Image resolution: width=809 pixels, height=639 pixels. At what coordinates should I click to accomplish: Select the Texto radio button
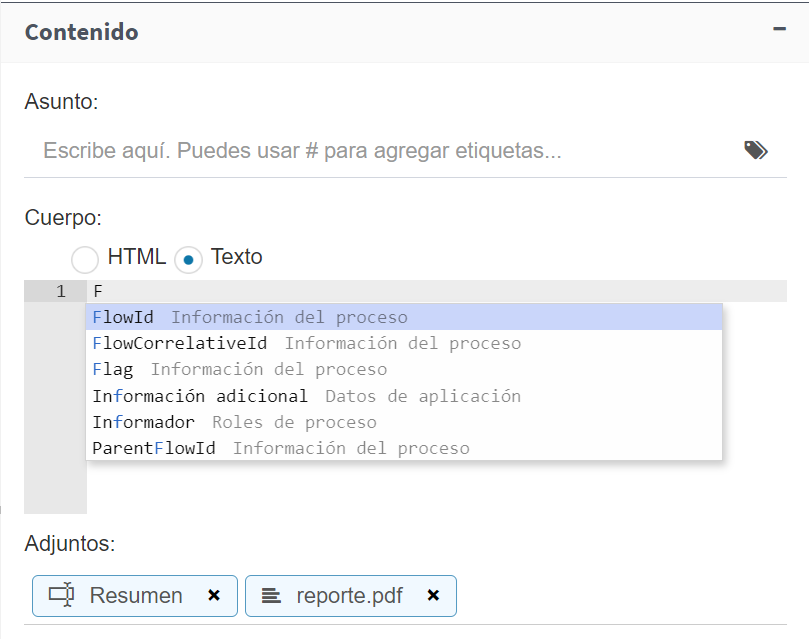188,259
